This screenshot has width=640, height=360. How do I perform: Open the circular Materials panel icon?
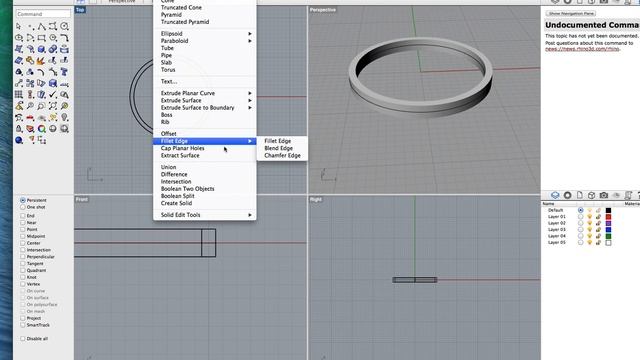[567, 195]
